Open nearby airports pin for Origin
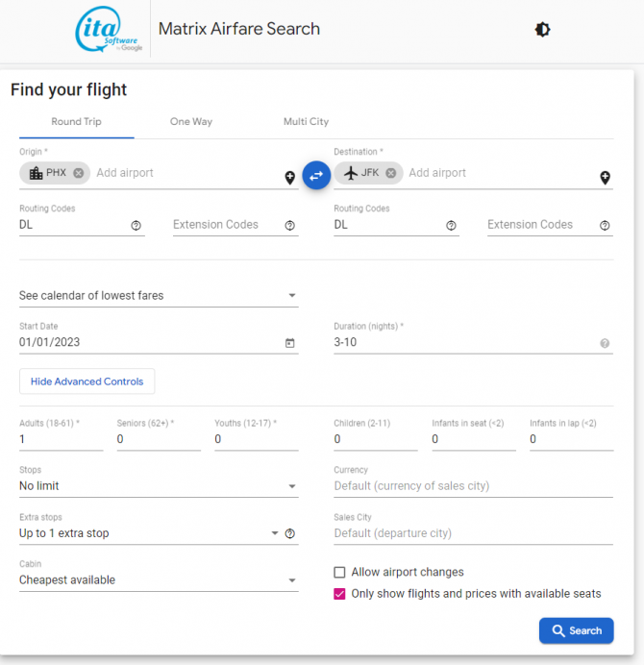This screenshot has height=665, width=644. pyautogui.click(x=289, y=177)
